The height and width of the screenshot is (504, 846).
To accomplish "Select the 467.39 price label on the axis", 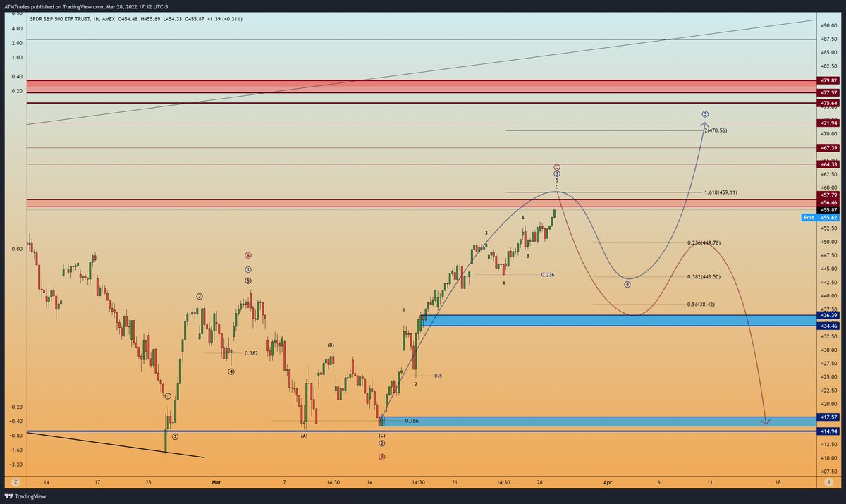I will (x=828, y=148).
